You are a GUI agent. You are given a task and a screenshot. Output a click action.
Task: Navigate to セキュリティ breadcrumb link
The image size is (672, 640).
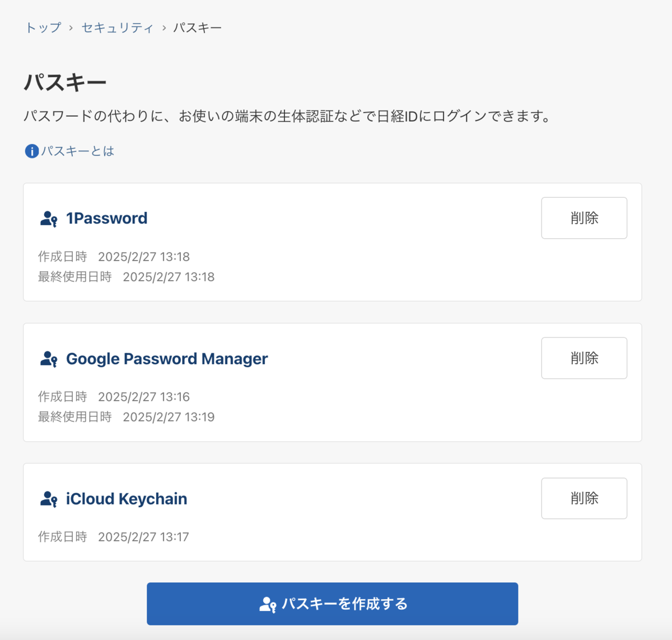pyautogui.click(x=117, y=27)
